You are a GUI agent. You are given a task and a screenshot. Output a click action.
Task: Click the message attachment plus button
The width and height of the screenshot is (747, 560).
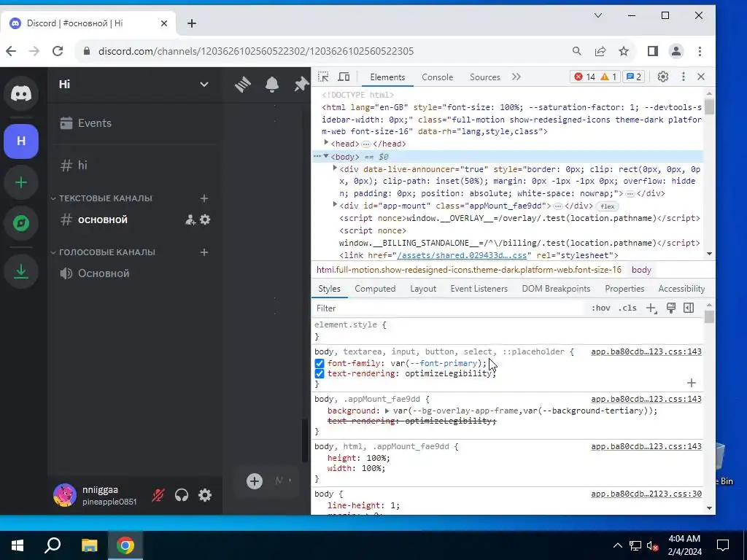[x=255, y=481]
